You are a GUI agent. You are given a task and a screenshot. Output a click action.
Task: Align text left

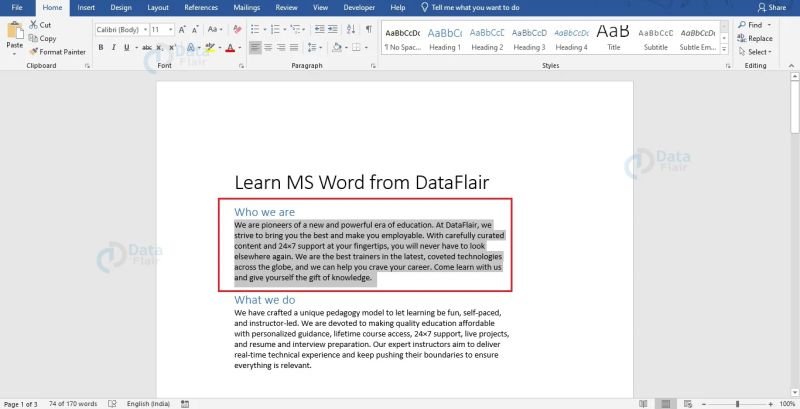[x=255, y=47]
